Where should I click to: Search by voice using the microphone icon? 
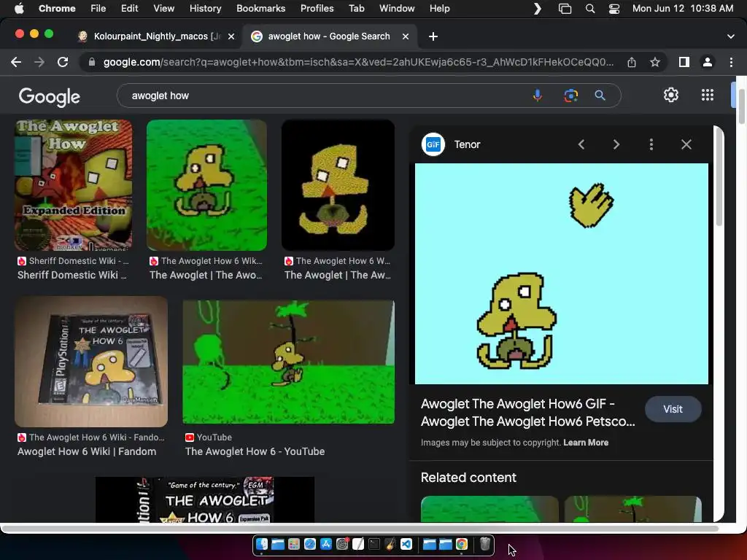coord(538,96)
